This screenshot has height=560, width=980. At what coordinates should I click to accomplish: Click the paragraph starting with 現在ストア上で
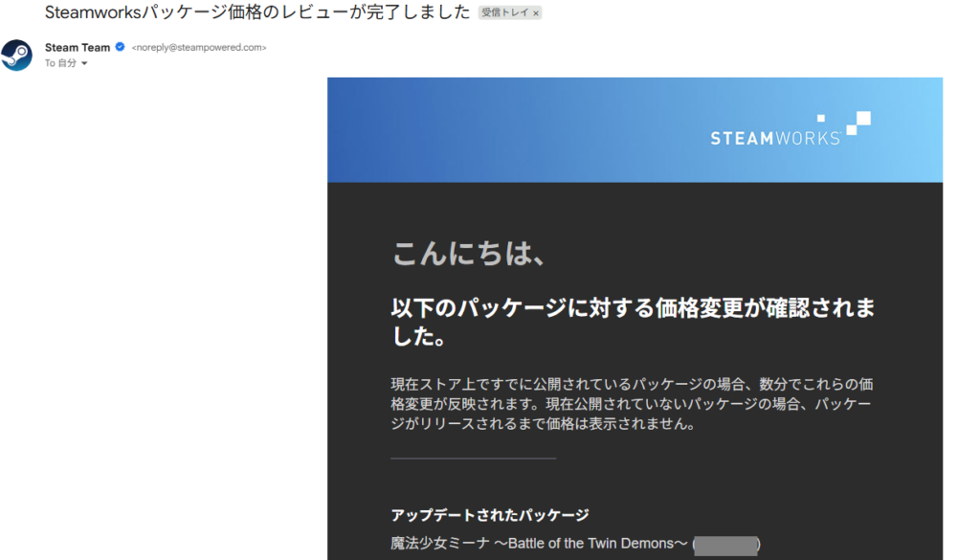[x=632, y=385]
